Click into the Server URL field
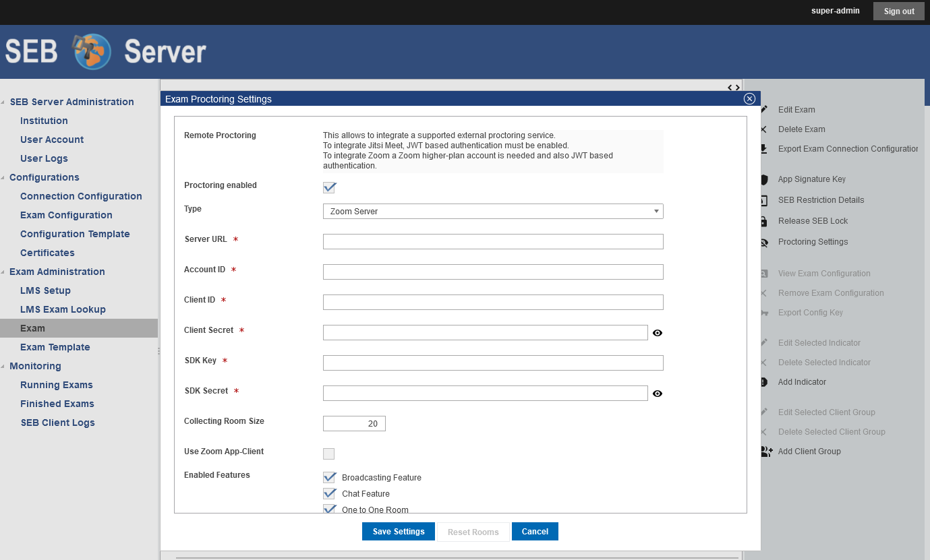The image size is (930, 560). click(493, 242)
